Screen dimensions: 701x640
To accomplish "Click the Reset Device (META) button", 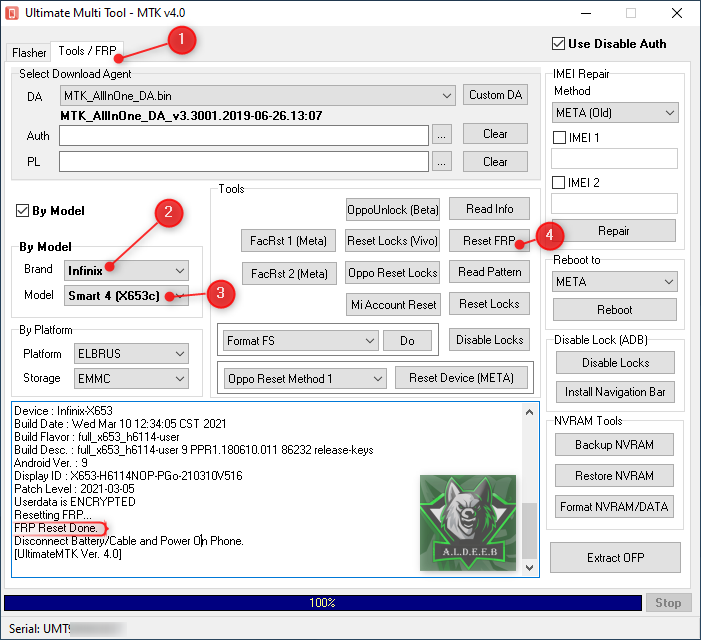I will click(x=461, y=378).
